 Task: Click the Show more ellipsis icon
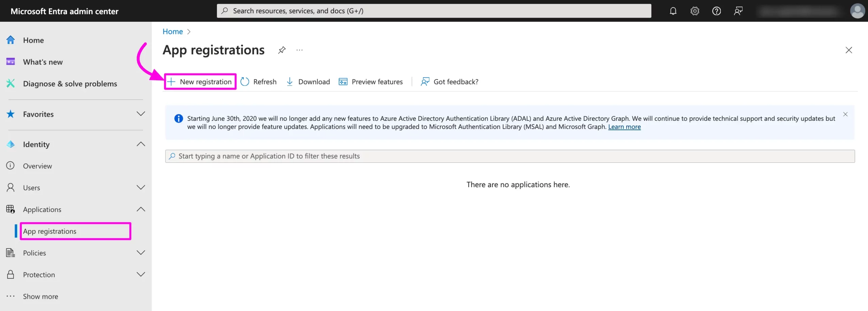tap(11, 296)
